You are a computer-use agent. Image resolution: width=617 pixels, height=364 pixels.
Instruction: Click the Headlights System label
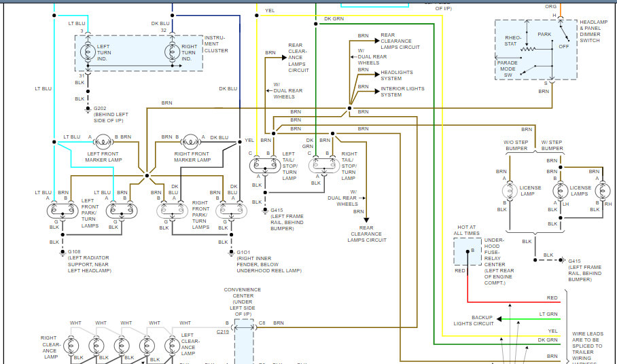[x=397, y=75]
